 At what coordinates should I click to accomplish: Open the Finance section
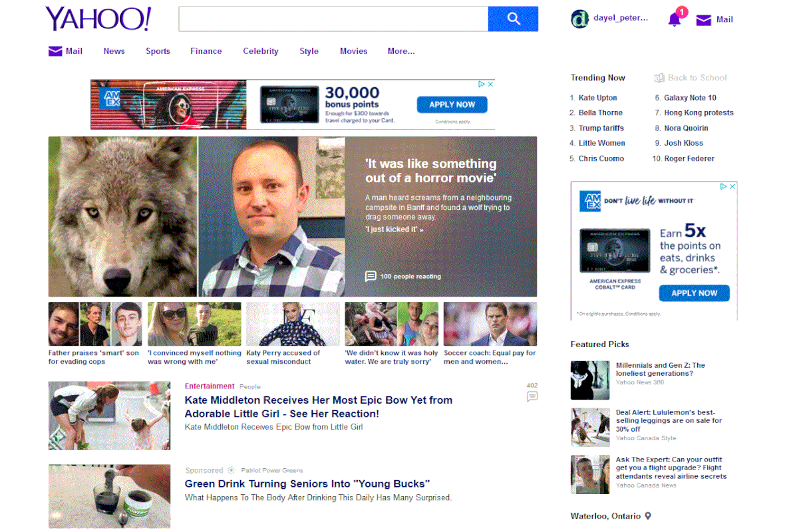(x=206, y=51)
